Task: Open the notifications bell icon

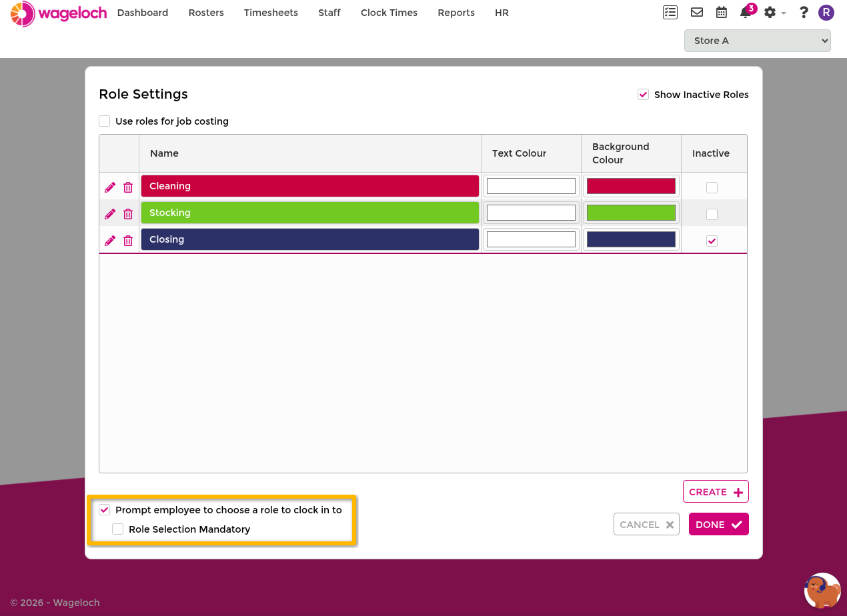Action: click(x=746, y=13)
